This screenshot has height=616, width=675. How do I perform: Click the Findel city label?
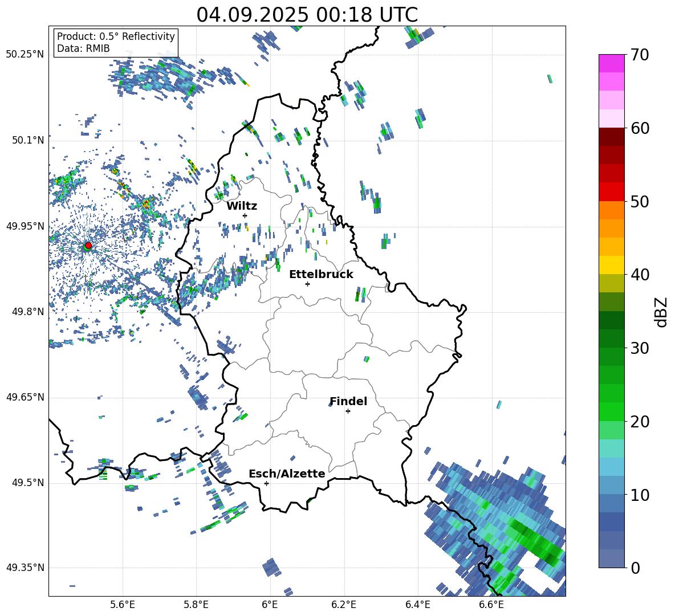[348, 401]
